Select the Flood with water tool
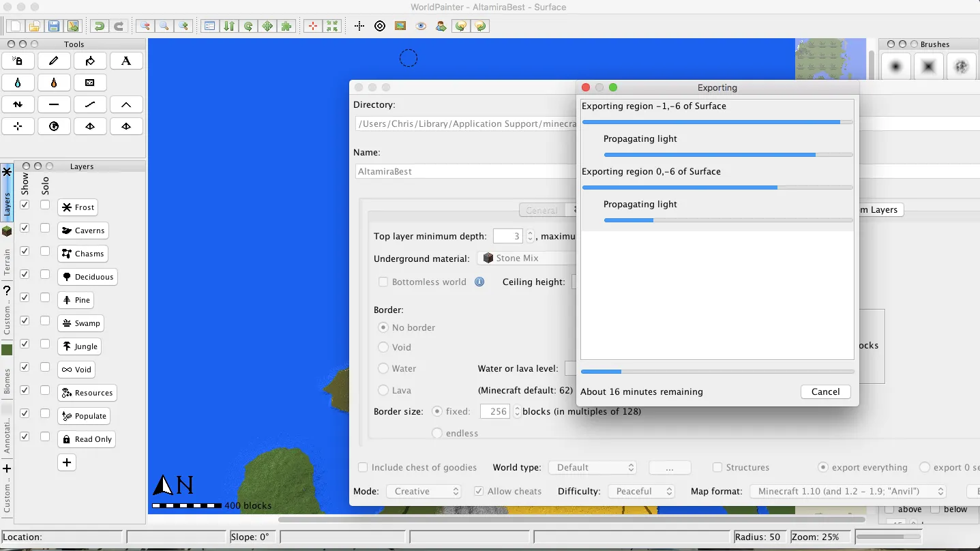The height and width of the screenshot is (551, 980). click(x=18, y=83)
